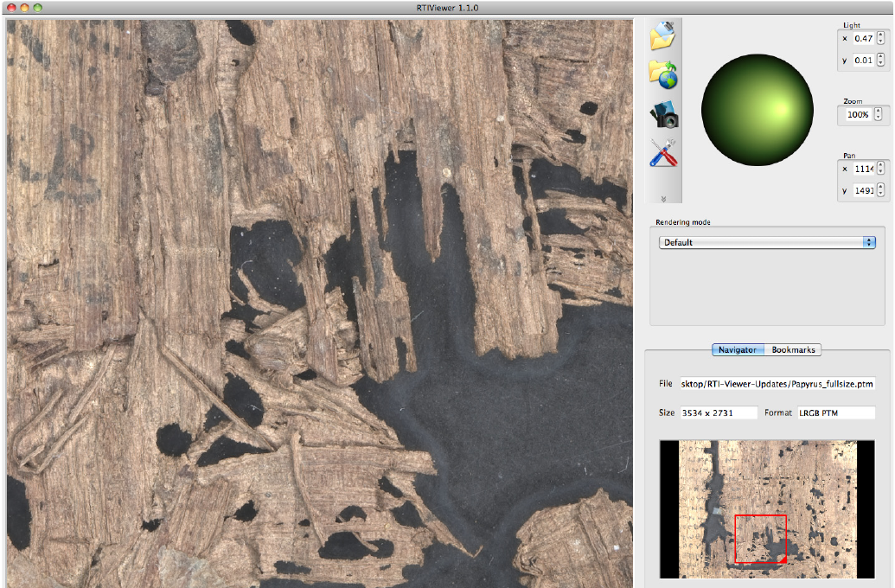Expand the toolbar overflow chevron

click(663, 198)
